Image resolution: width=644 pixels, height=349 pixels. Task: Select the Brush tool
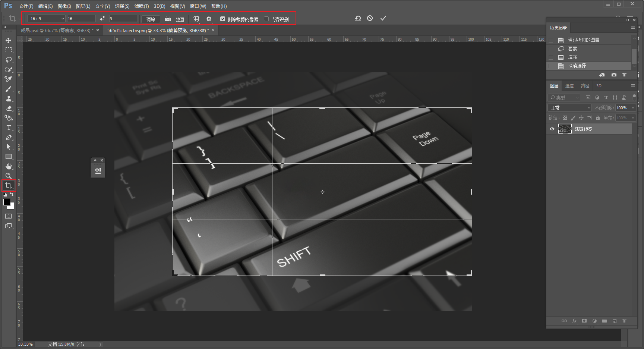click(x=8, y=89)
